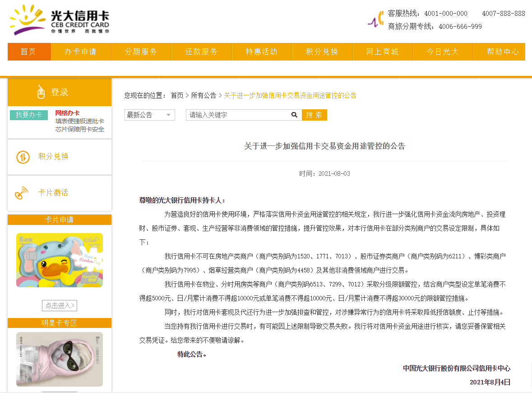Click the 搜索 button
Screen dimensions: 532x393
pyautogui.click(x=314, y=115)
